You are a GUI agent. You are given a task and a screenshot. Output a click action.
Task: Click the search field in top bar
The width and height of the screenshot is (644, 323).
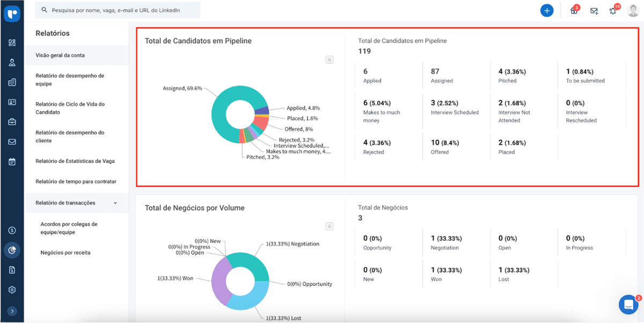[x=118, y=10]
